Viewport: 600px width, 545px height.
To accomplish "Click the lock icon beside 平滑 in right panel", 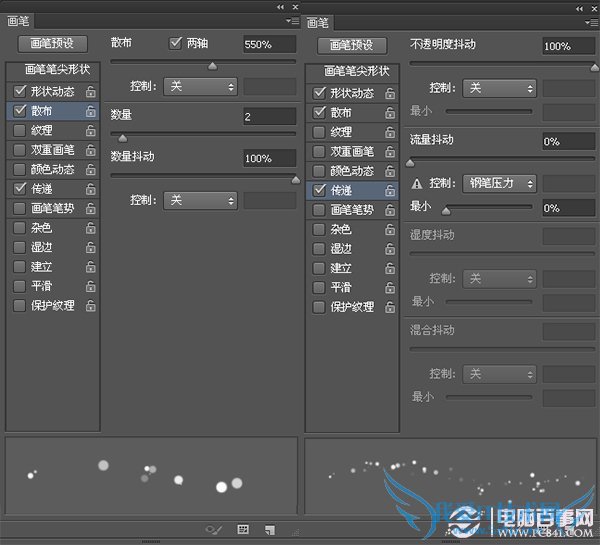I will (x=390, y=287).
